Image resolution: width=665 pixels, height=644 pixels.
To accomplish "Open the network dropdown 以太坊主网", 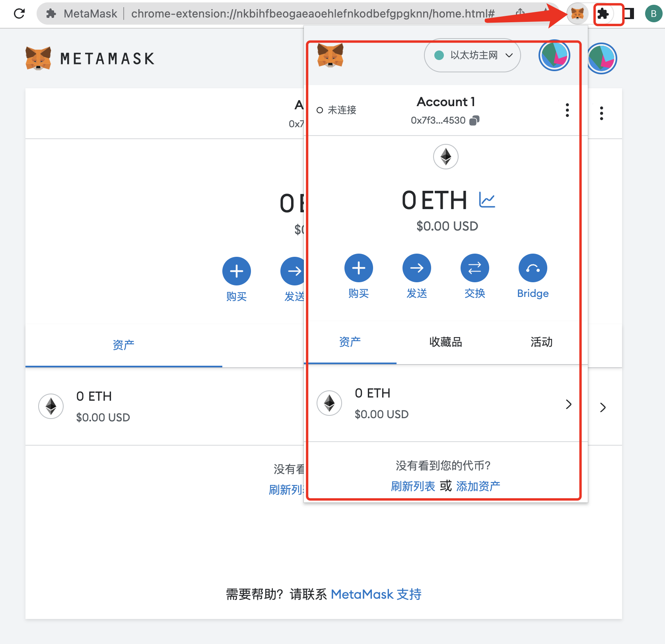I will pyautogui.click(x=472, y=55).
